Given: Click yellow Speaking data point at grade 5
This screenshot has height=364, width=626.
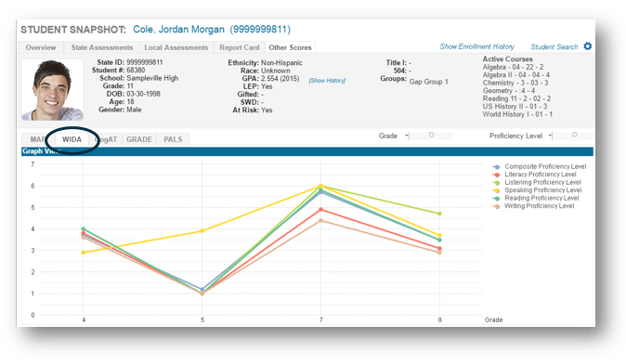Looking at the screenshot, I should pyautogui.click(x=202, y=231).
